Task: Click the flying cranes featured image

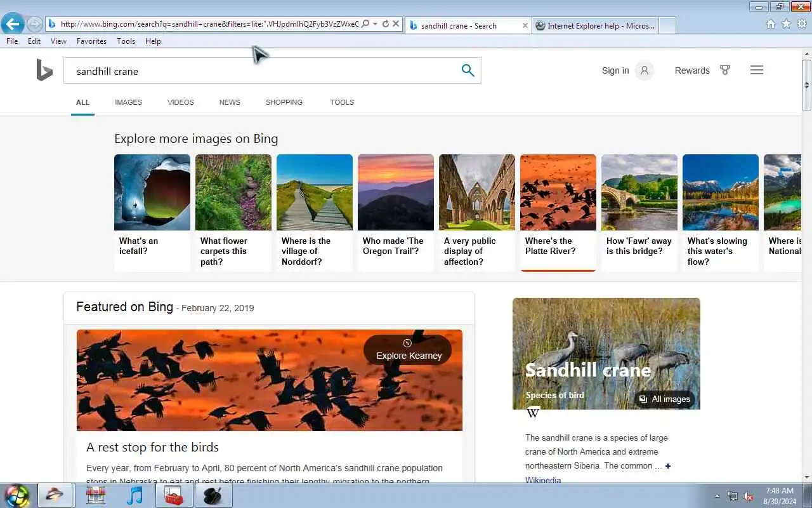Action: click(x=270, y=380)
